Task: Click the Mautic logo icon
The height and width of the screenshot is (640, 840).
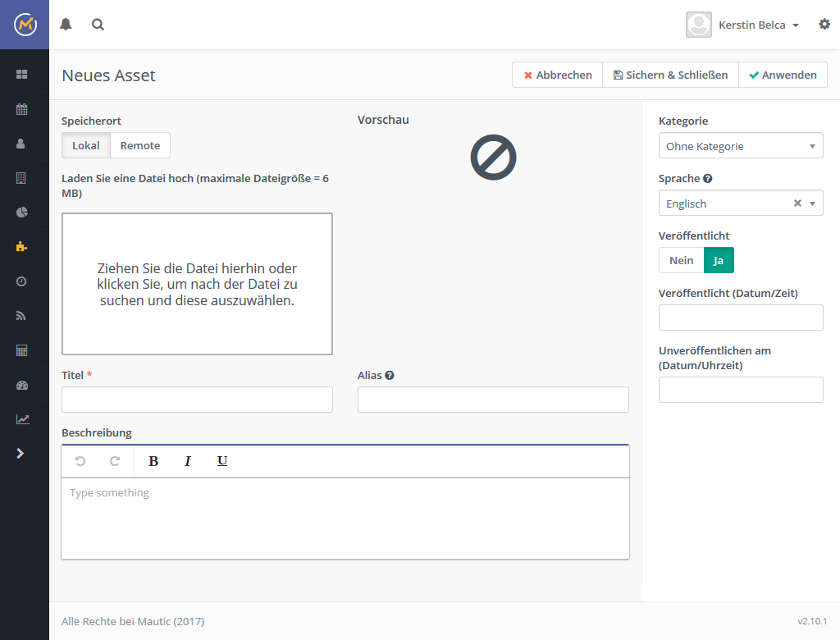Action: point(25,25)
